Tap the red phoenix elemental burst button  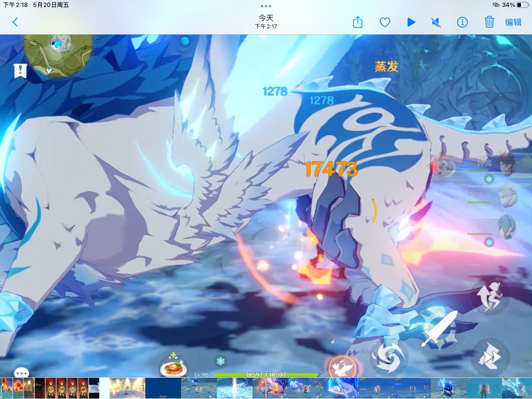click(342, 367)
